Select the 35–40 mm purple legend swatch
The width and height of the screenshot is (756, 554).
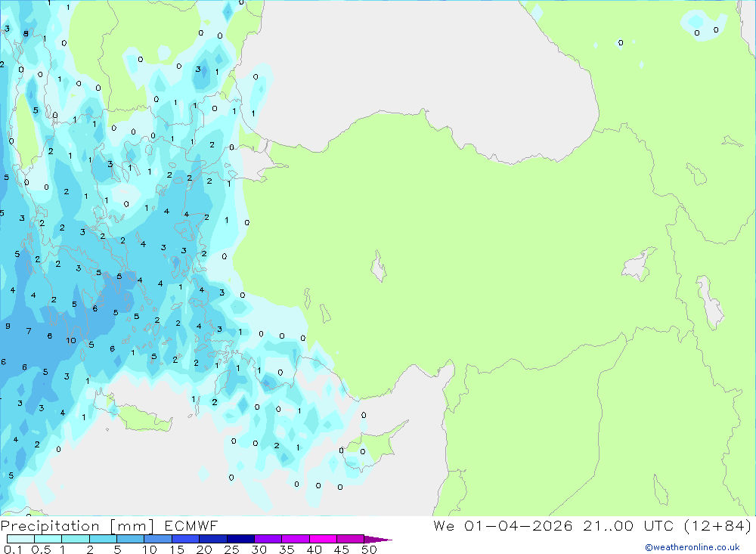(296, 539)
